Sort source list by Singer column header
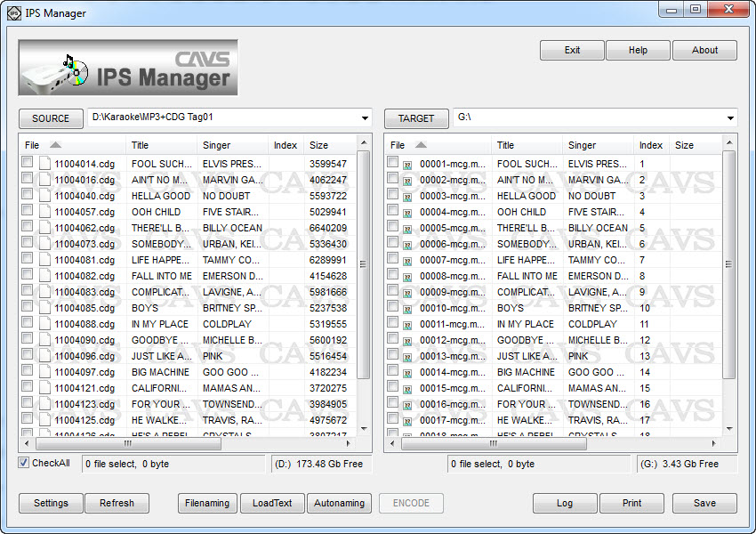This screenshot has height=534, width=756. (x=216, y=145)
